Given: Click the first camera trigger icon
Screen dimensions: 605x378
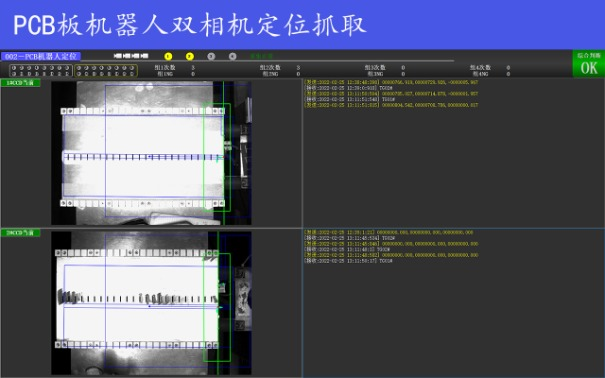Looking at the screenshot, I should pyautogui.click(x=118, y=56).
